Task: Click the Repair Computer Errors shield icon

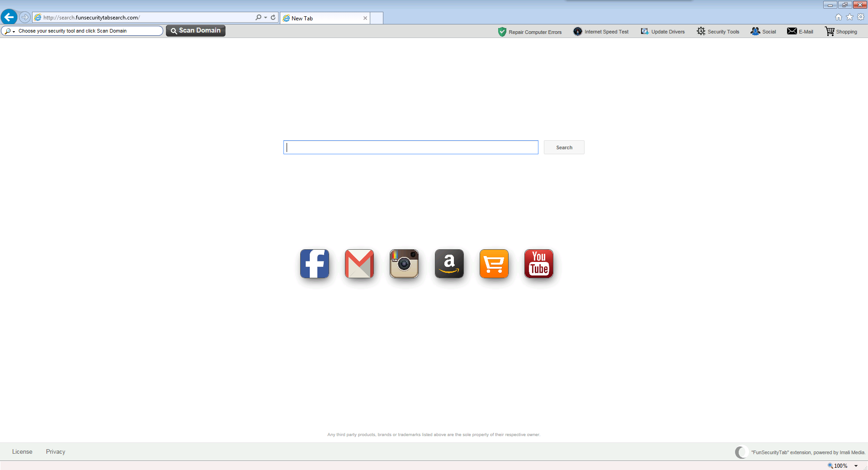Action: coord(502,32)
